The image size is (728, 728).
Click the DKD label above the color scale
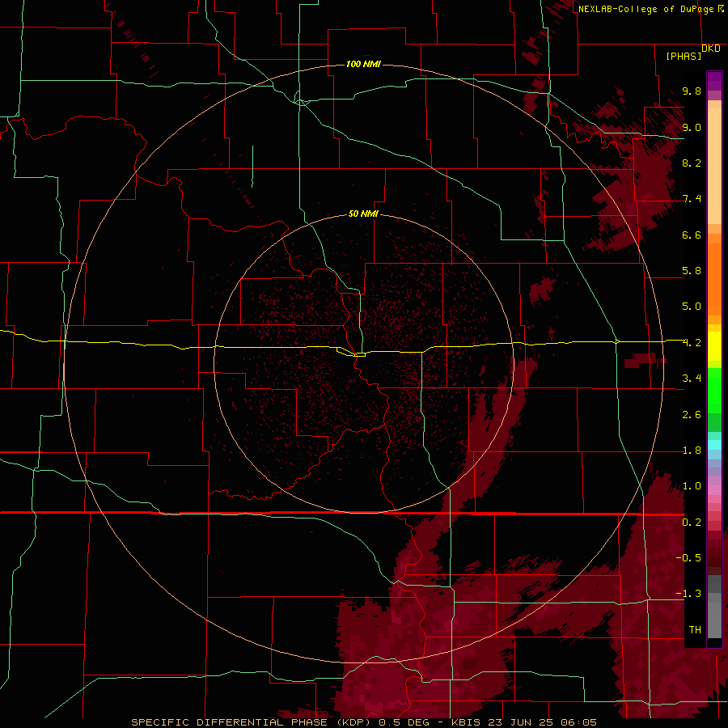710,49
